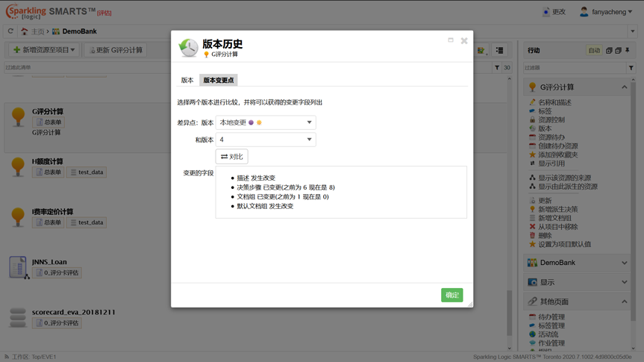Image resolution: width=644 pixels, height=362 pixels.
Task: Click the pin icon in 行动 panel
Action: [x=628, y=50]
